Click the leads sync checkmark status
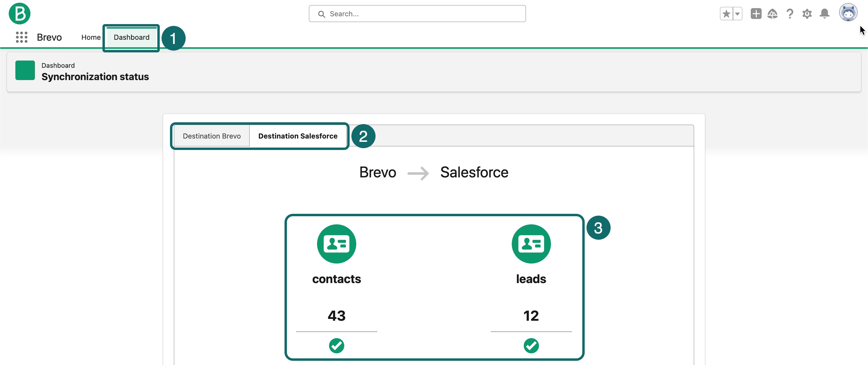This screenshot has height=365, width=868. tap(531, 345)
